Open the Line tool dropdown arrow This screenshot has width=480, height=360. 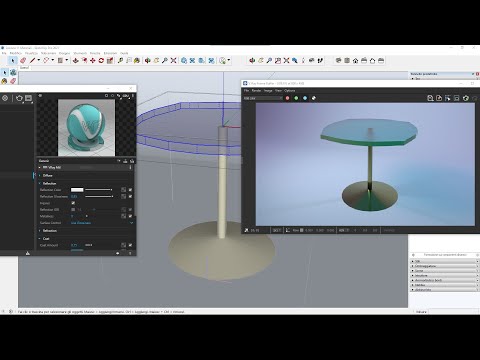39,60
